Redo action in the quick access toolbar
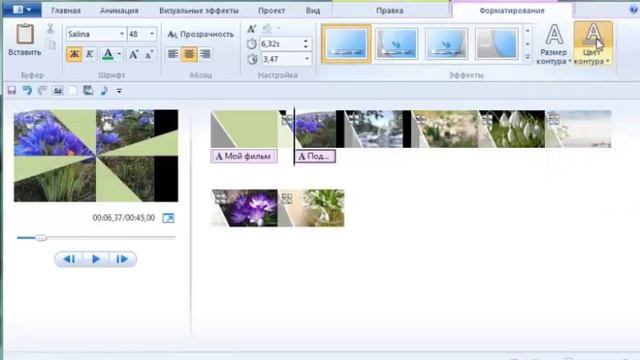 tap(42, 91)
